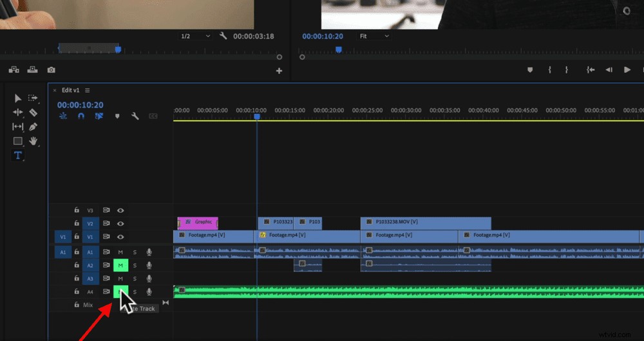Solo track A2
644x341 pixels.
135,266
